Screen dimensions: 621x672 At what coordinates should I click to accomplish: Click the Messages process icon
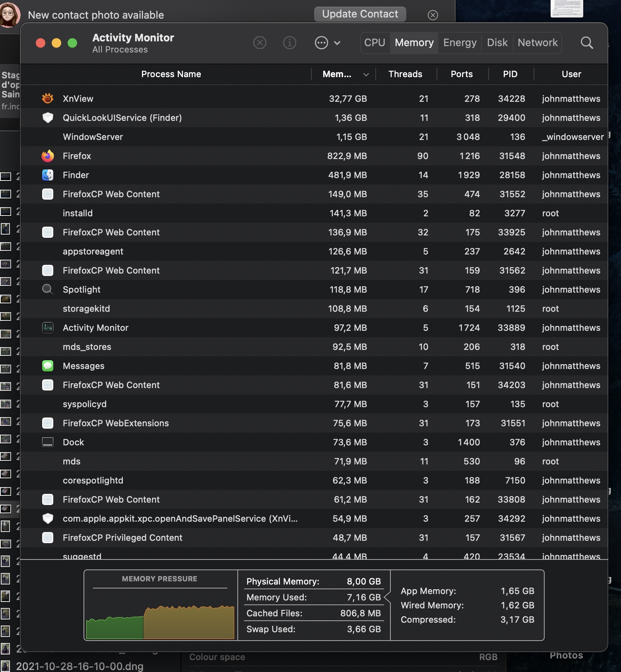pyautogui.click(x=48, y=366)
